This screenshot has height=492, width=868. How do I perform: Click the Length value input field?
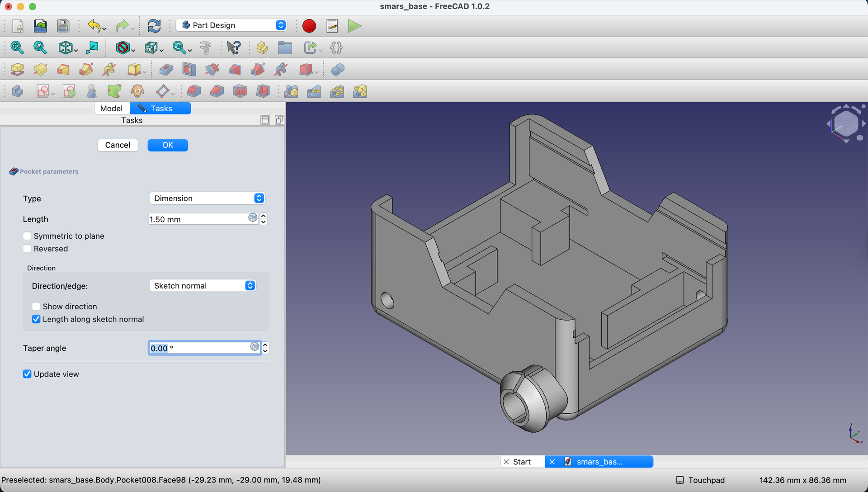point(198,219)
